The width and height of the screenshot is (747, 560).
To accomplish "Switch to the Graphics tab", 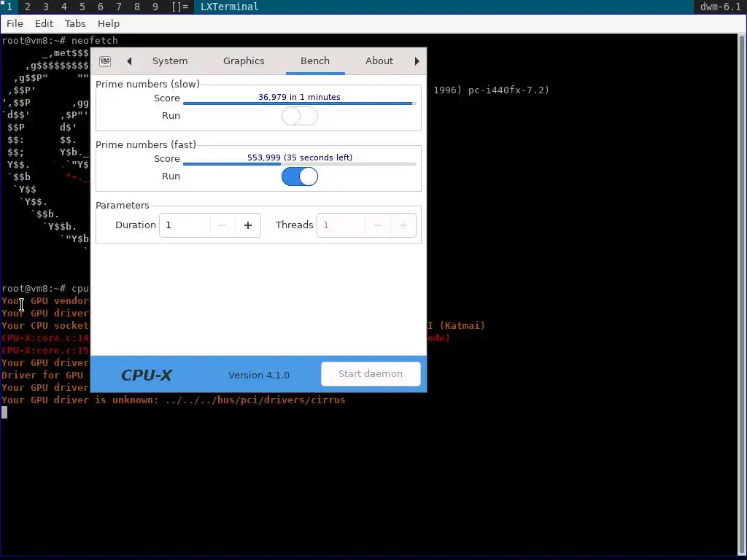I will pyautogui.click(x=244, y=61).
